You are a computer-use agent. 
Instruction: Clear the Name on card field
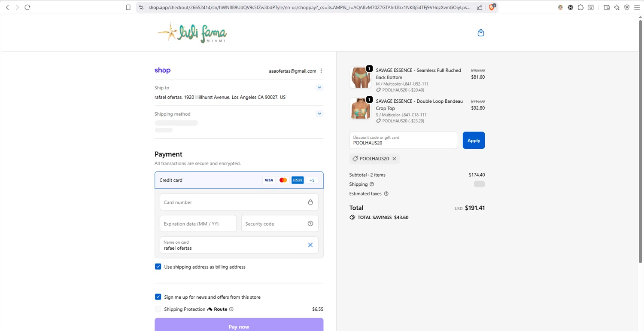[310, 245]
